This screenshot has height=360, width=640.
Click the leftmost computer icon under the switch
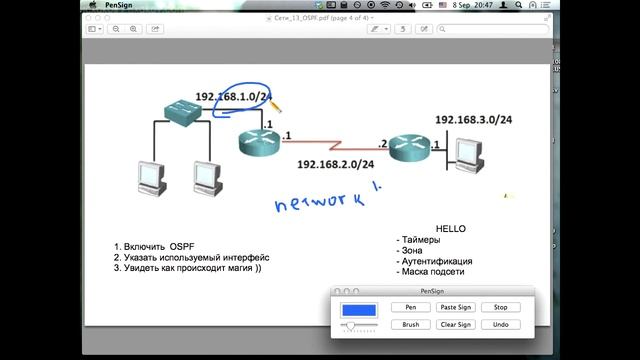[152, 179]
